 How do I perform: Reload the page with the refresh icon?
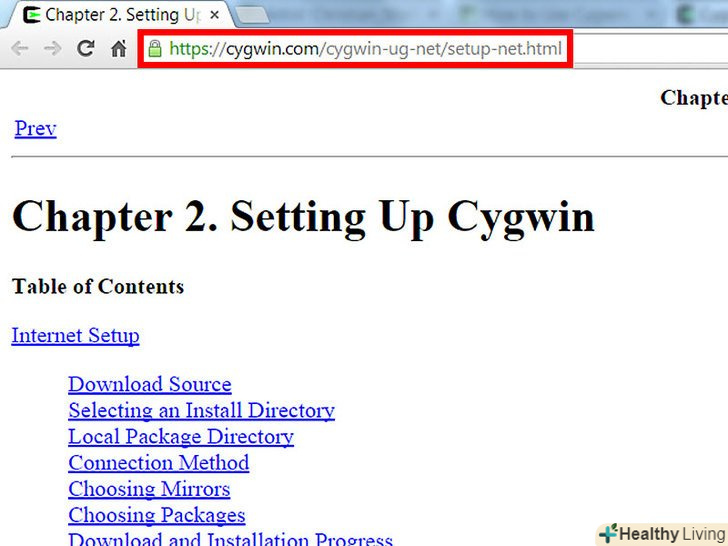[x=86, y=48]
